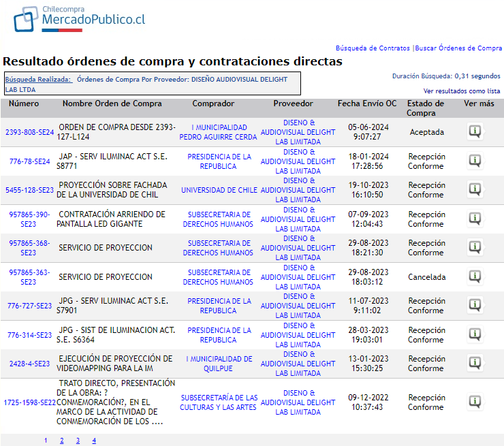Open buyer Subsecretaria de Derechos Humanos for 957865-390-SE23
This screenshot has width=504, height=446.
[218, 219]
